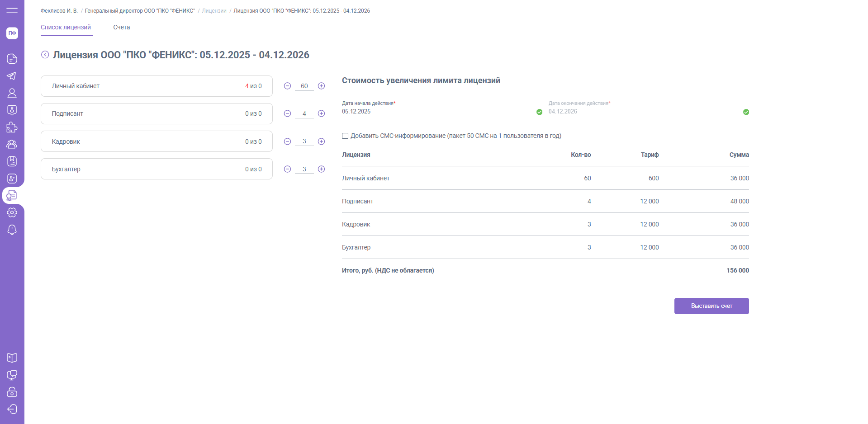Click the logout arrow icon

point(12,409)
